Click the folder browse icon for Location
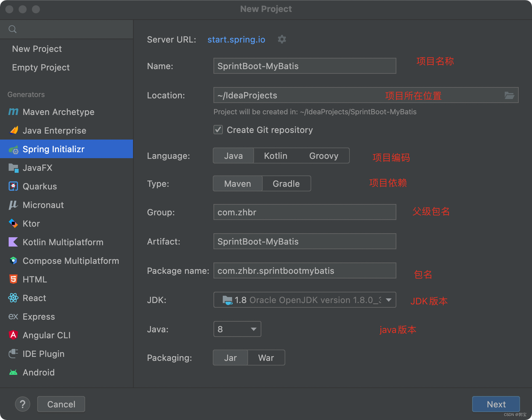This screenshot has height=420, width=532. (509, 95)
